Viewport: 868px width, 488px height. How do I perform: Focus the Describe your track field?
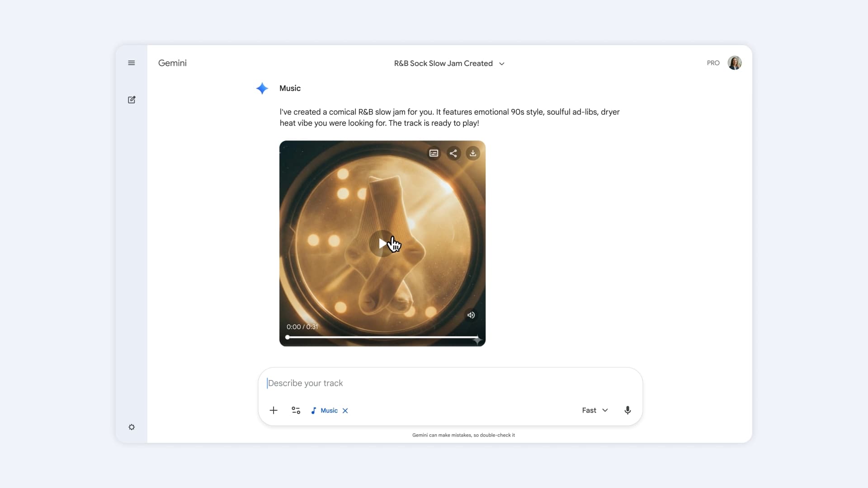[x=450, y=383]
